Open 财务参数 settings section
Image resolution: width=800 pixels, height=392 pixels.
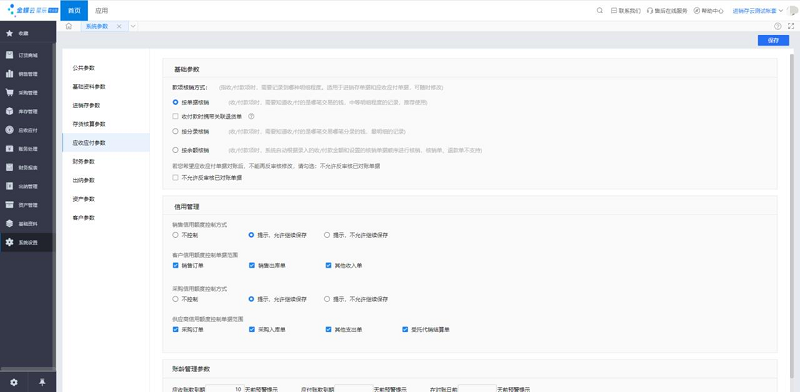pos(106,162)
